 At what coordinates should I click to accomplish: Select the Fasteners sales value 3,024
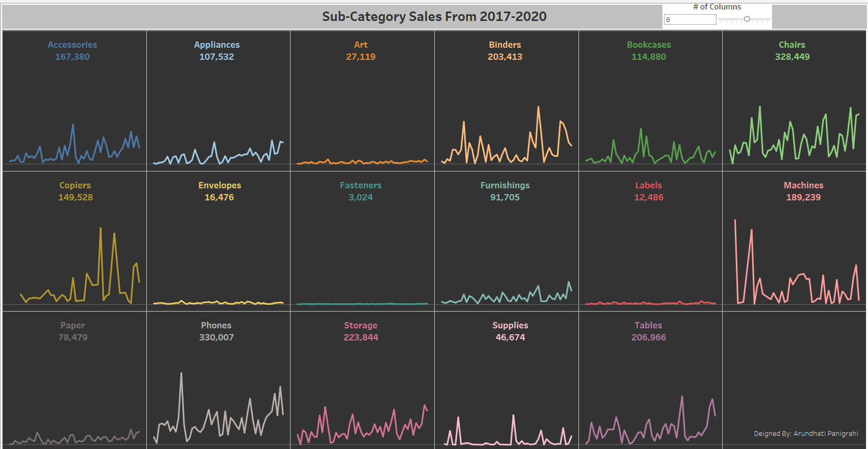(x=360, y=197)
